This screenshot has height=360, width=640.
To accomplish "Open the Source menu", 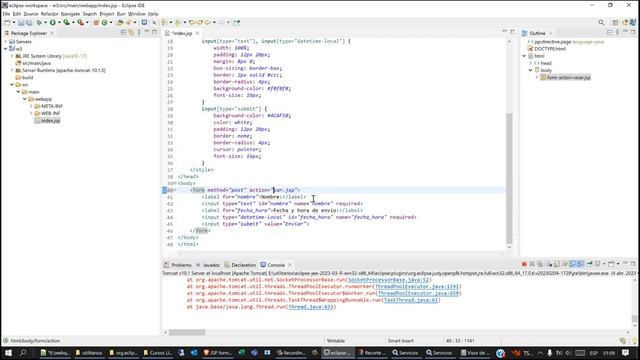I will [x=31, y=14].
